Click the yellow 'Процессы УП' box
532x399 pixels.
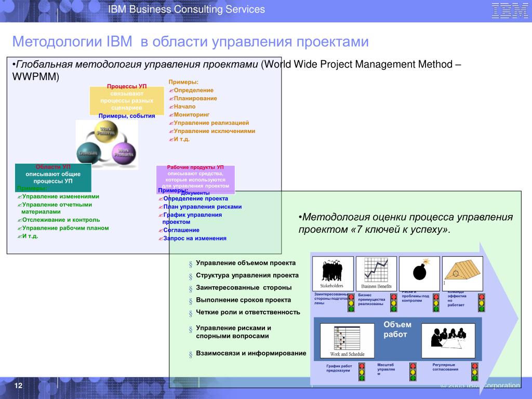(x=127, y=101)
